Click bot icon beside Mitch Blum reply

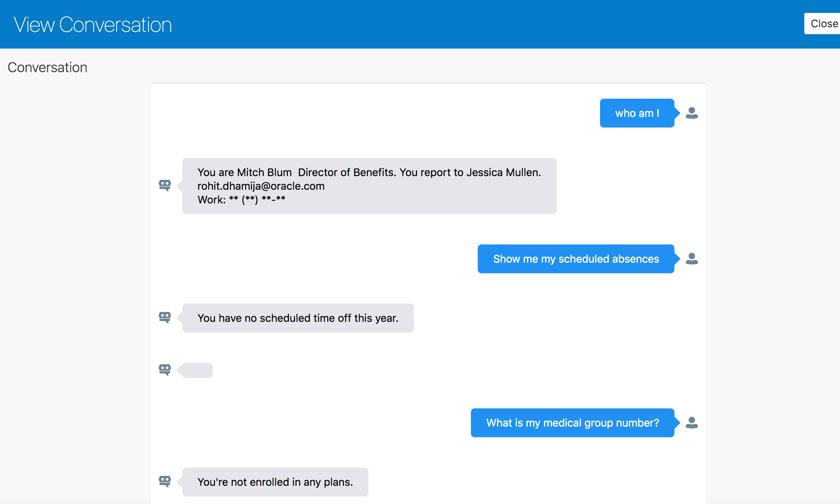coord(165,186)
